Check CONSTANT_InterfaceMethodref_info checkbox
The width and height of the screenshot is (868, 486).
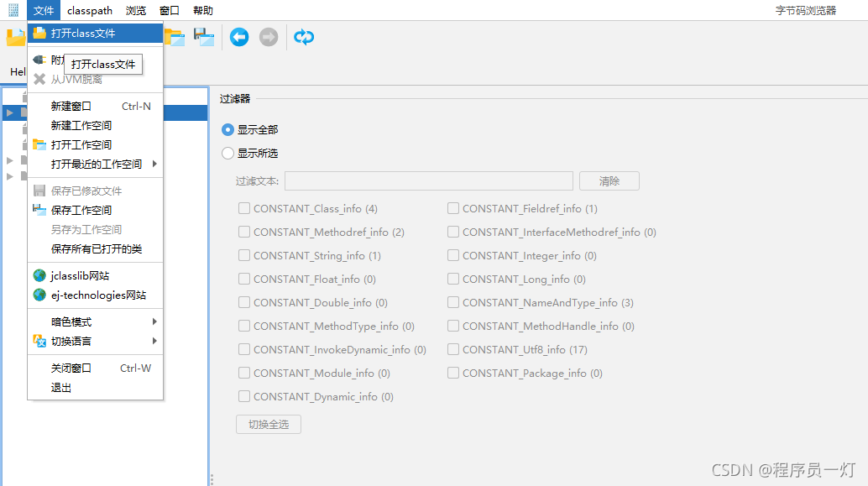click(453, 232)
